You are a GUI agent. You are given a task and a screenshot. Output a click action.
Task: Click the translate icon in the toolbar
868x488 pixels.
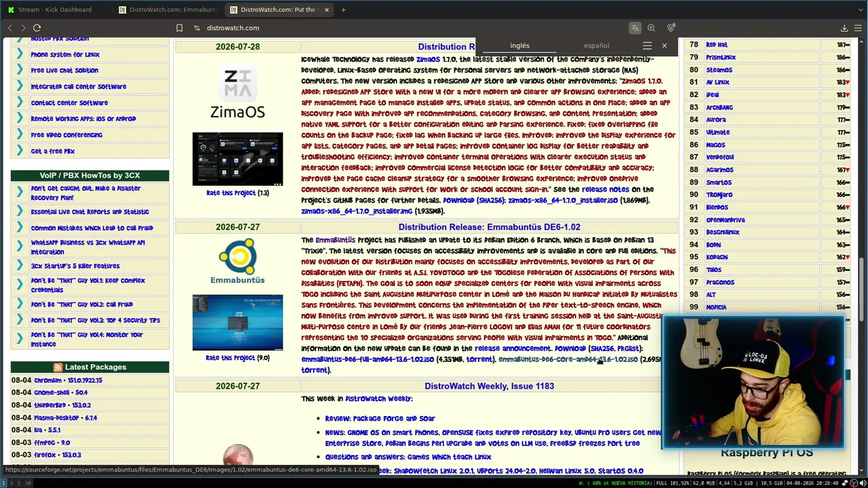pyautogui.click(x=635, y=28)
